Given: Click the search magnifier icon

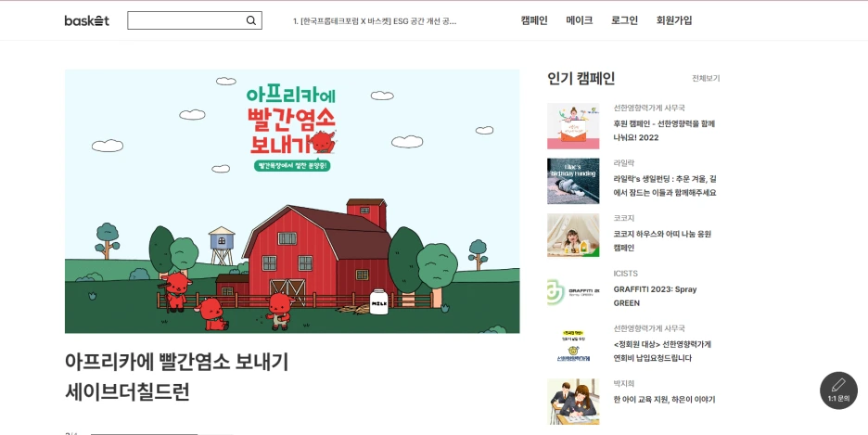Looking at the screenshot, I should [x=250, y=20].
